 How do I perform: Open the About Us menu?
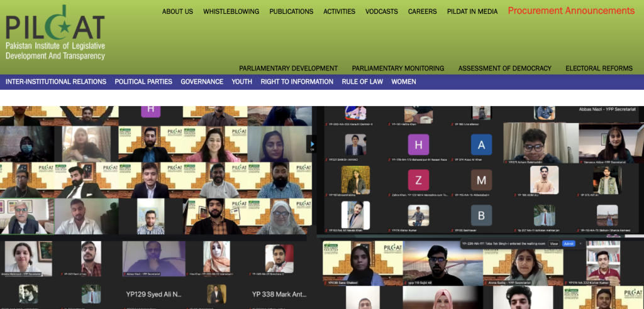point(177,11)
